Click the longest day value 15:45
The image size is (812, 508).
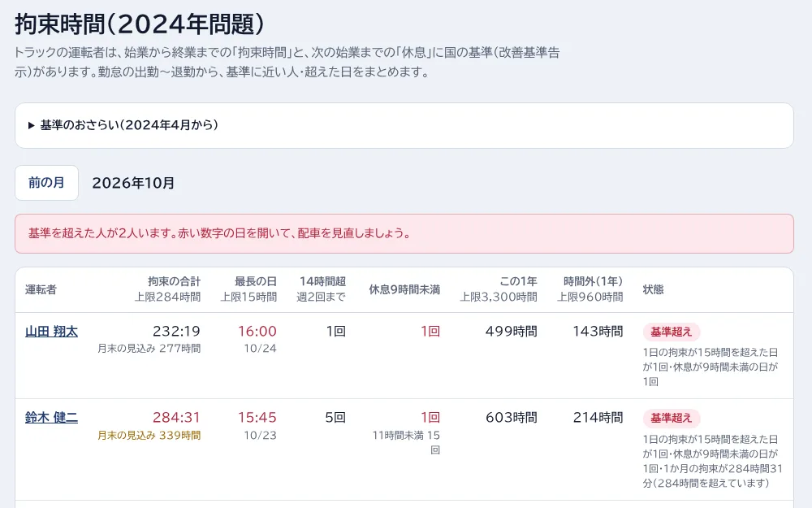coord(257,417)
